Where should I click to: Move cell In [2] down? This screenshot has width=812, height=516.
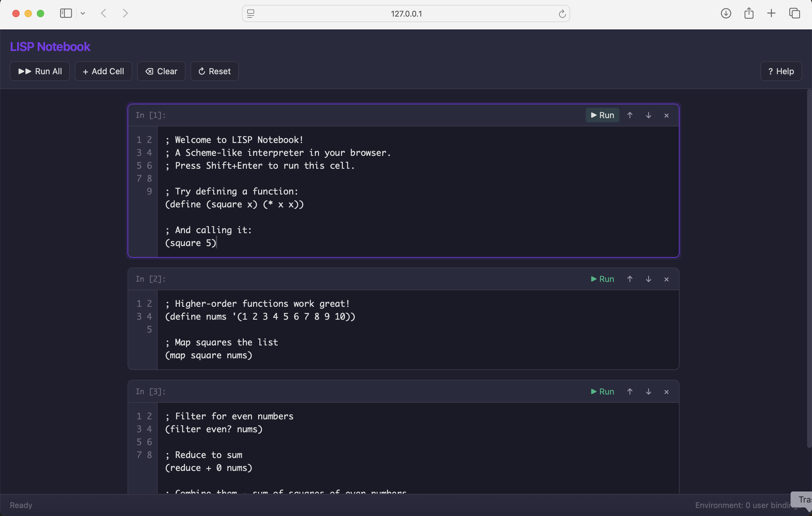point(648,279)
